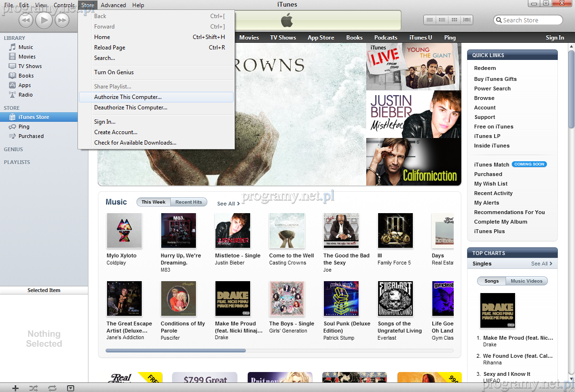Click the plus icon to add playlist
Image resolution: width=575 pixels, height=392 pixels.
tap(15, 388)
